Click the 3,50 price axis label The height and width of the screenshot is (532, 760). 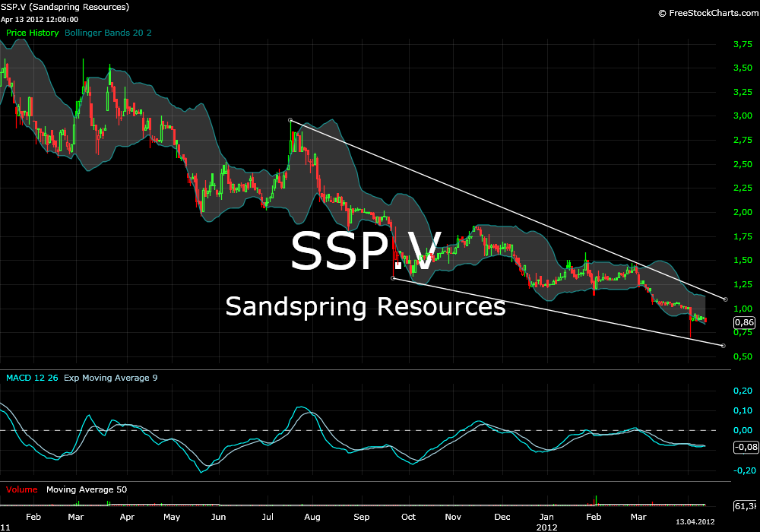(x=743, y=68)
